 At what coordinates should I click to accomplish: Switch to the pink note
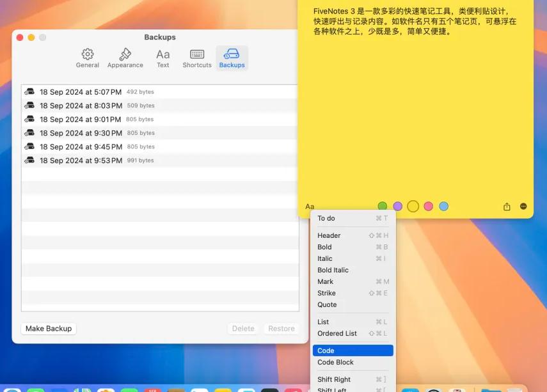[429, 206]
